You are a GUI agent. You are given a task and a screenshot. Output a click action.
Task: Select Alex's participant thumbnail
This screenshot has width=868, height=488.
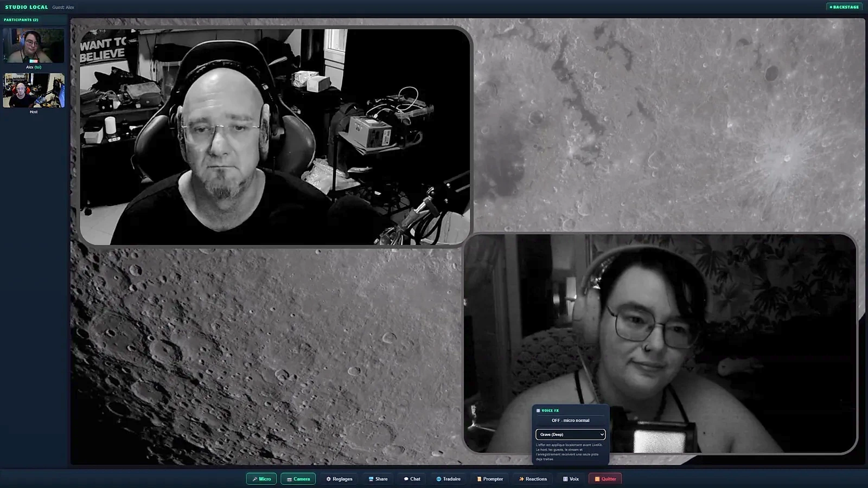34,46
